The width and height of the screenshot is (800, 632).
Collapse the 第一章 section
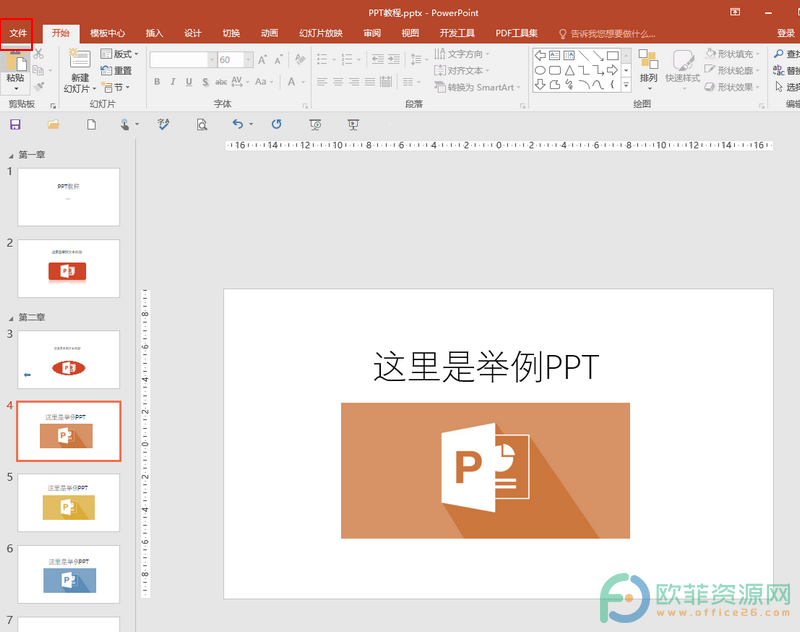pyautogui.click(x=11, y=156)
